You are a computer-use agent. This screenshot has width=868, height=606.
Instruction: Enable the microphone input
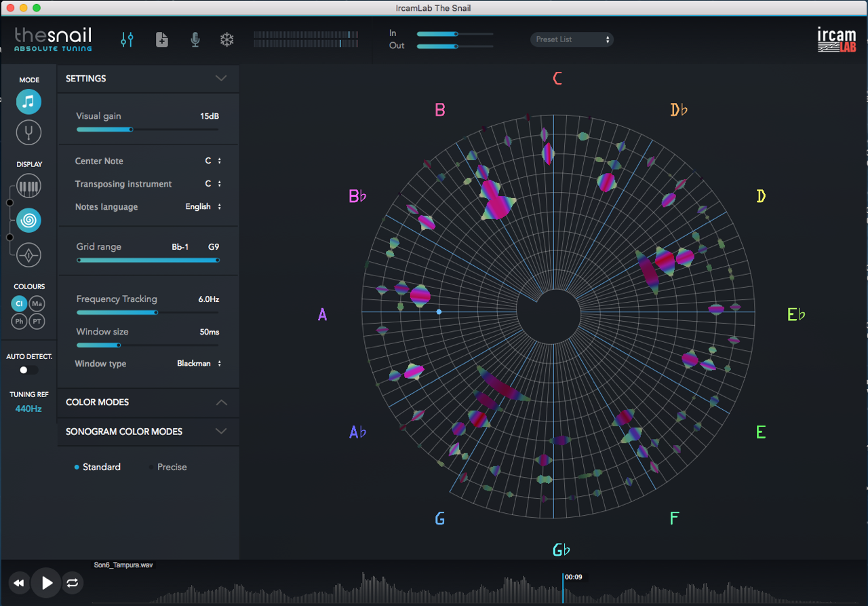coord(195,39)
